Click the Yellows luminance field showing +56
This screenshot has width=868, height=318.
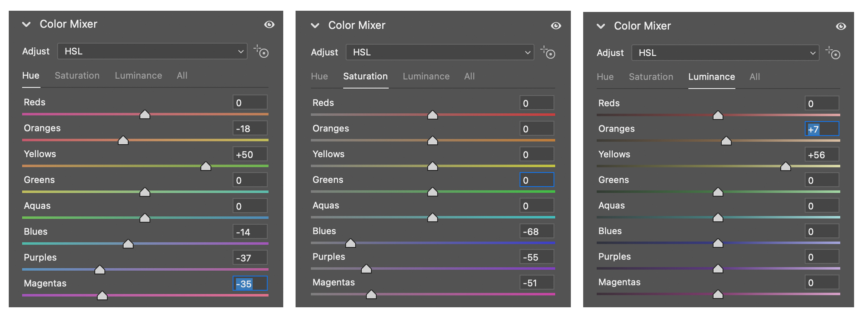[822, 155]
